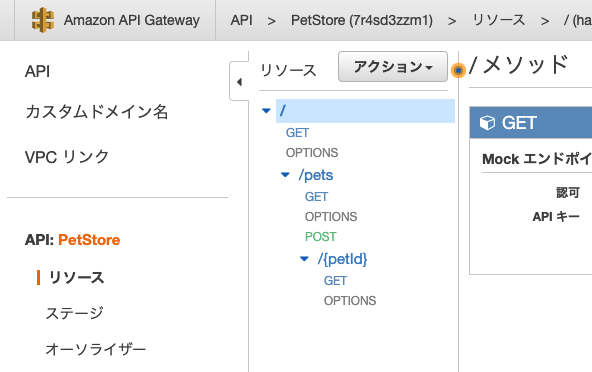The image size is (592, 372).
Task: Select the /{petId} resource
Action: (x=342, y=259)
